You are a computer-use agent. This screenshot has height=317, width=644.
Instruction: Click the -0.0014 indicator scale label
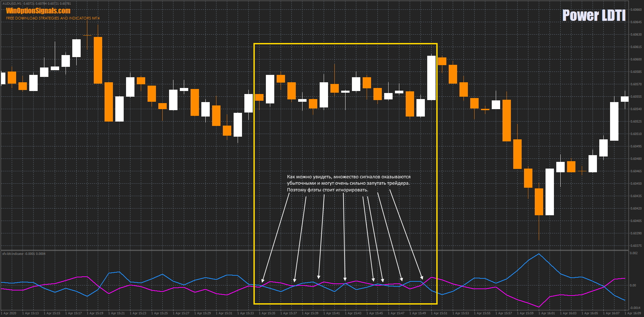pos(635,308)
